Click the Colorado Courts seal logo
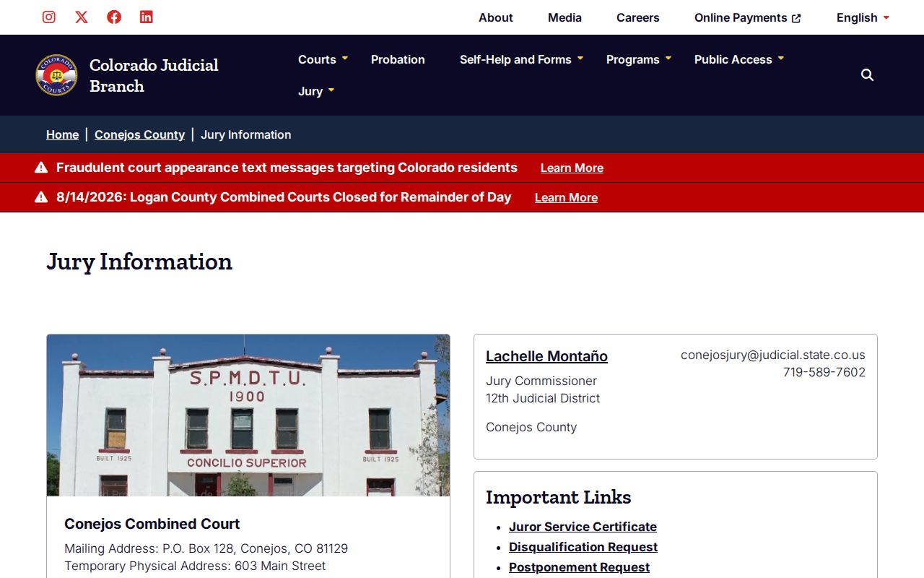This screenshot has width=924, height=578. [56, 75]
